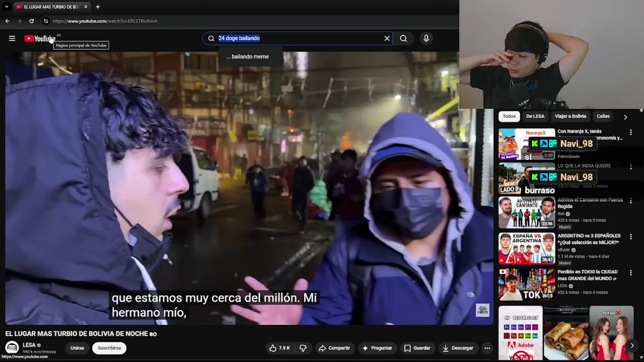Click the video player to pause
The image size is (644, 362).
(x=249, y=189)
